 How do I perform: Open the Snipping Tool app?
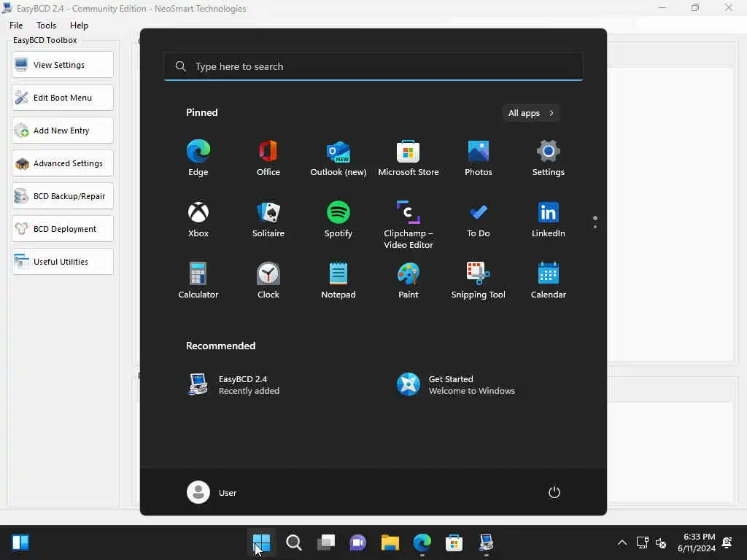point(479,281)
